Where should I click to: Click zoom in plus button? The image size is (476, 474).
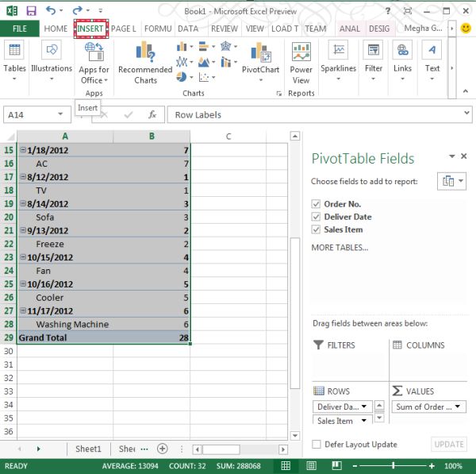point(432,465)
